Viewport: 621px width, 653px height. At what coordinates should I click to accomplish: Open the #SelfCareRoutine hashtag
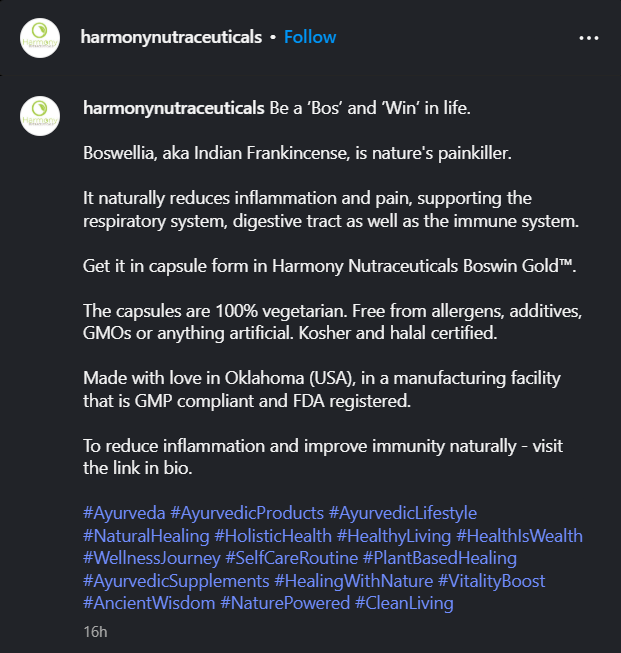[291, 558]
